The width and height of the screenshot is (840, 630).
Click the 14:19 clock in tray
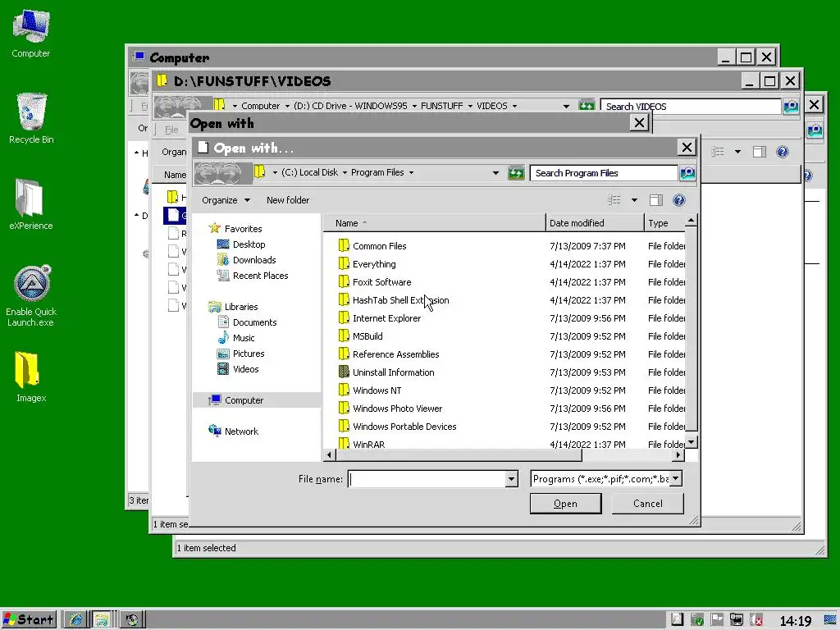pos(795,620)
